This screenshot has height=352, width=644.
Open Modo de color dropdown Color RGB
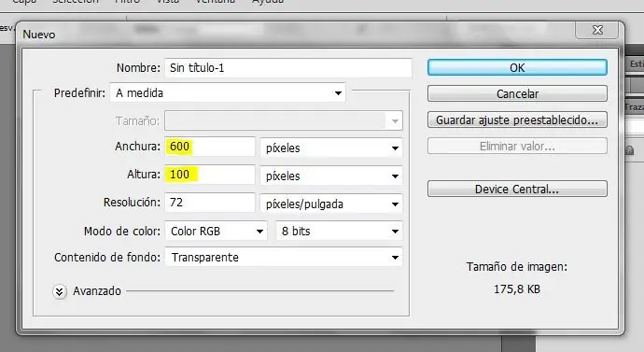(x=216, y=232)
